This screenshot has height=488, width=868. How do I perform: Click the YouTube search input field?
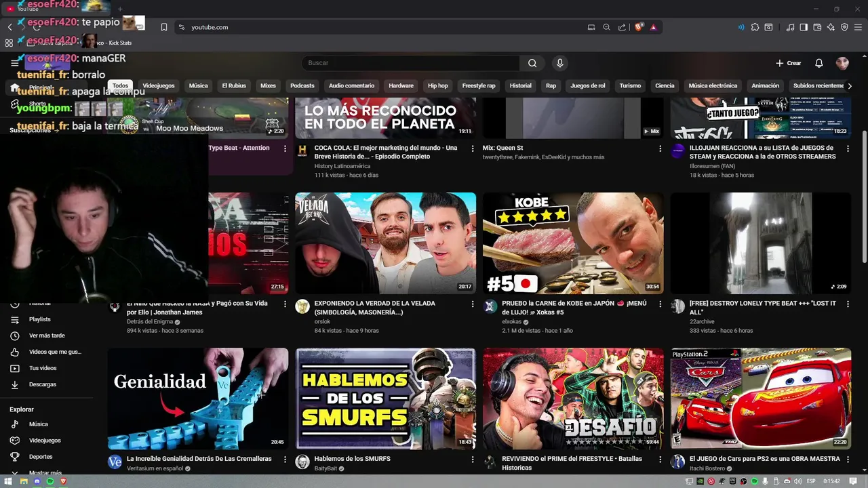coord(411,63)
